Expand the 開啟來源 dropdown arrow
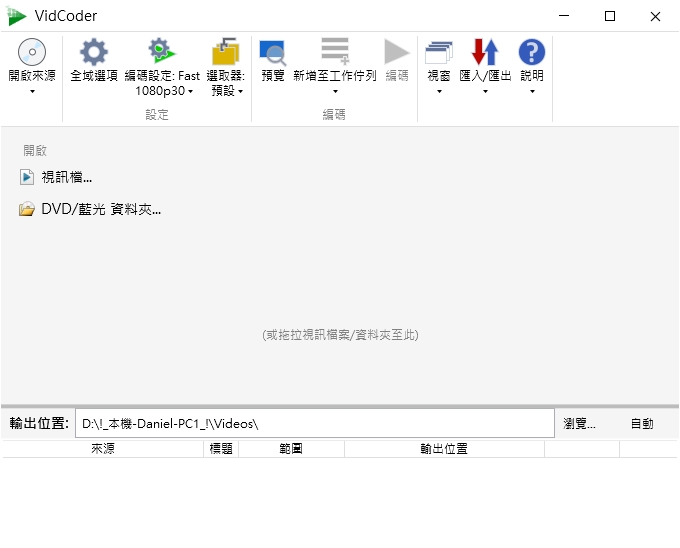Image resolution: width=680 pixels, height=548 pixels. (32, 91)
